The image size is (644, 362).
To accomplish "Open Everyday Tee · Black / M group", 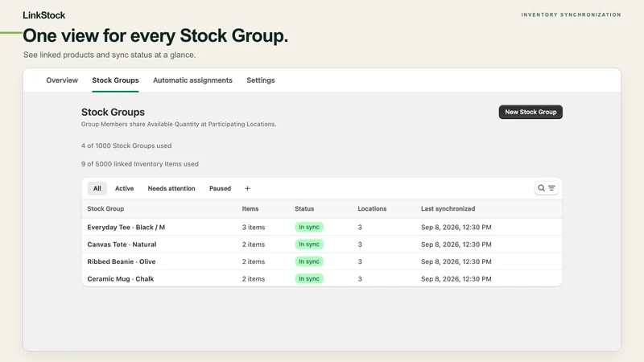I will [126, 227].
